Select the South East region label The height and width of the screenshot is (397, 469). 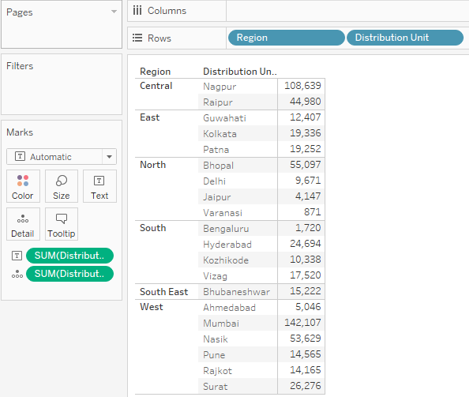(x=164, y=292)
